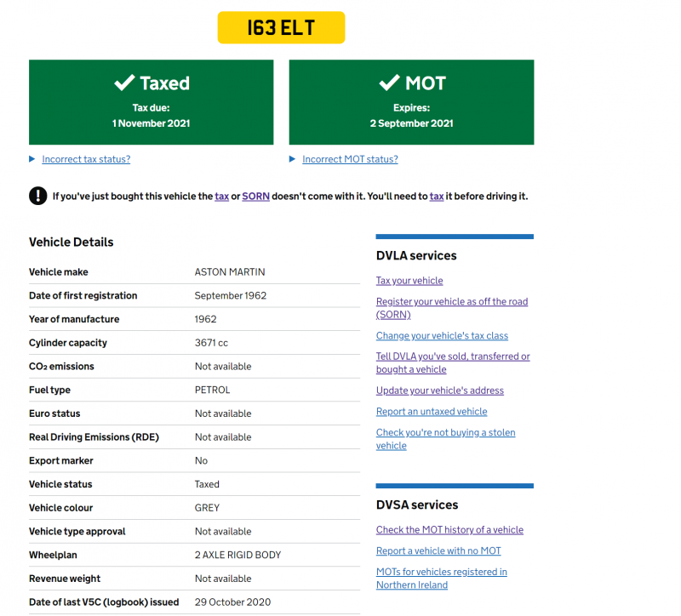
Task: Click the SORN link in the warning
Action: click(x=256, y=197)
